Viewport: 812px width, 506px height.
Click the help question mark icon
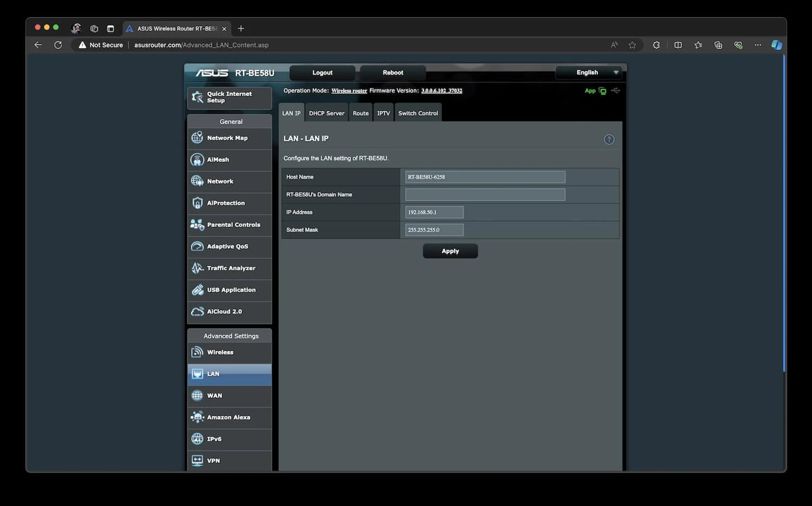[x=609, y=139]
